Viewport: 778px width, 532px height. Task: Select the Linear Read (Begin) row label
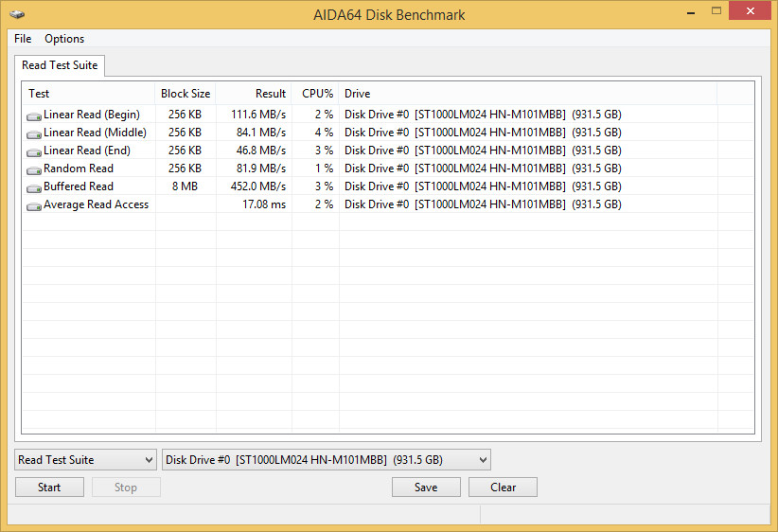(x=92, y=115)
